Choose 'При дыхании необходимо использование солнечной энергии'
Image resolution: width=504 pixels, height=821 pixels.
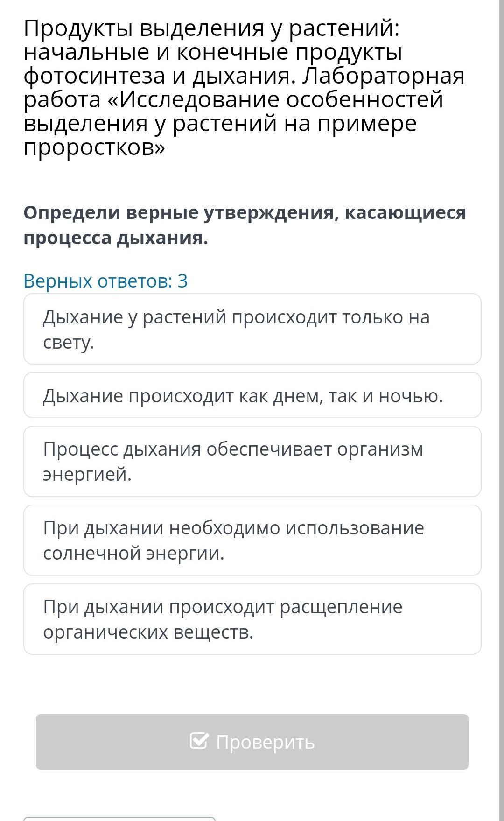click(252, 540)
